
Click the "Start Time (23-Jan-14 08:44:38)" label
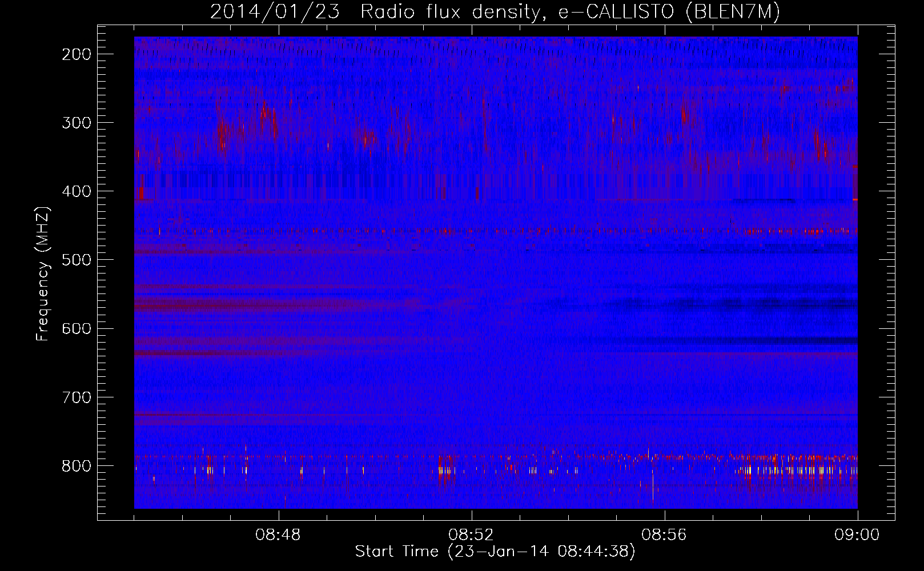495,552
